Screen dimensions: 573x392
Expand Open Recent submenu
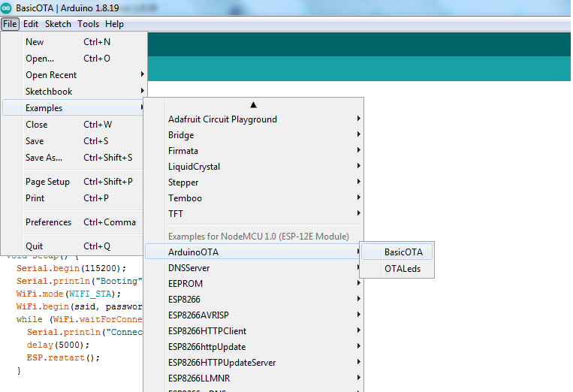73,75
